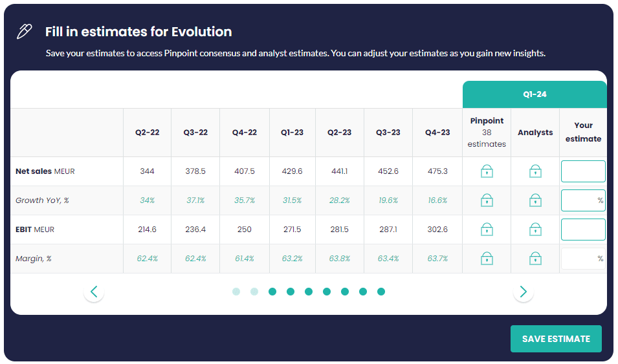The width and height of the screenshot is (618, 364).
Task: Click the Pinpoint 38 estimates column header
Action: (487, 133)
